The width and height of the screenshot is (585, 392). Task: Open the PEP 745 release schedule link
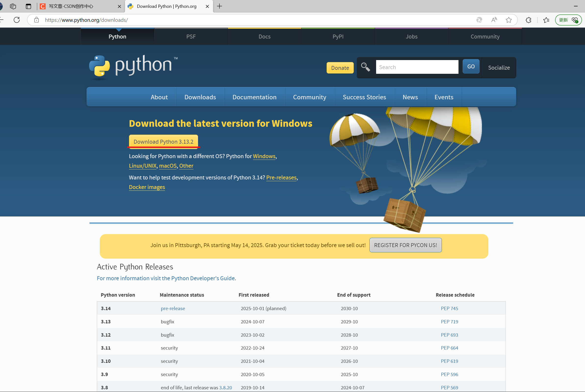449,308
